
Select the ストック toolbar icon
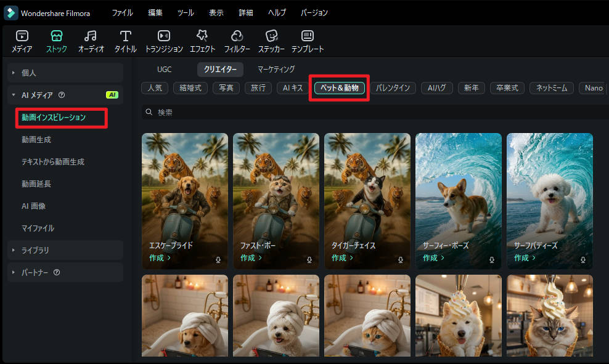tap(57, 36)
